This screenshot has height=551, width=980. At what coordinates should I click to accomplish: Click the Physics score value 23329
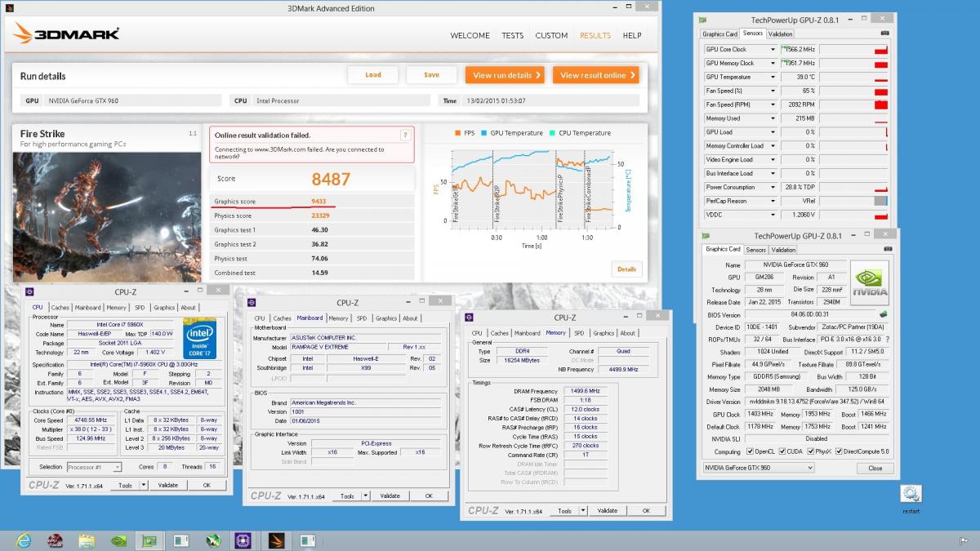(320, 216)
